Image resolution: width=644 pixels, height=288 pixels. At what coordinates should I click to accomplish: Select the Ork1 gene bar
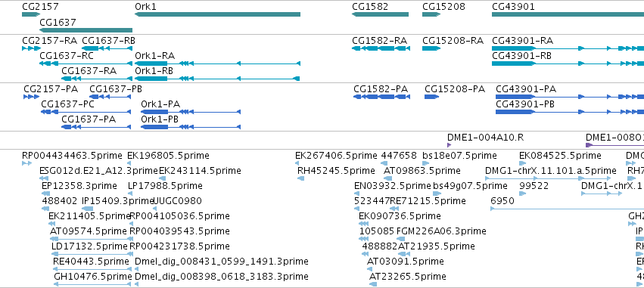pyautogui.click(x=218, y=14)
